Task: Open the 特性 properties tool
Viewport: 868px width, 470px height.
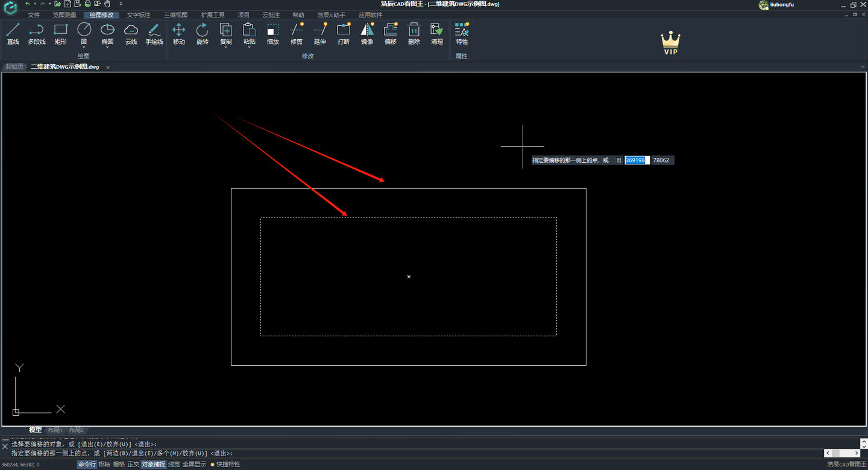Action: (x=462, y=34)
